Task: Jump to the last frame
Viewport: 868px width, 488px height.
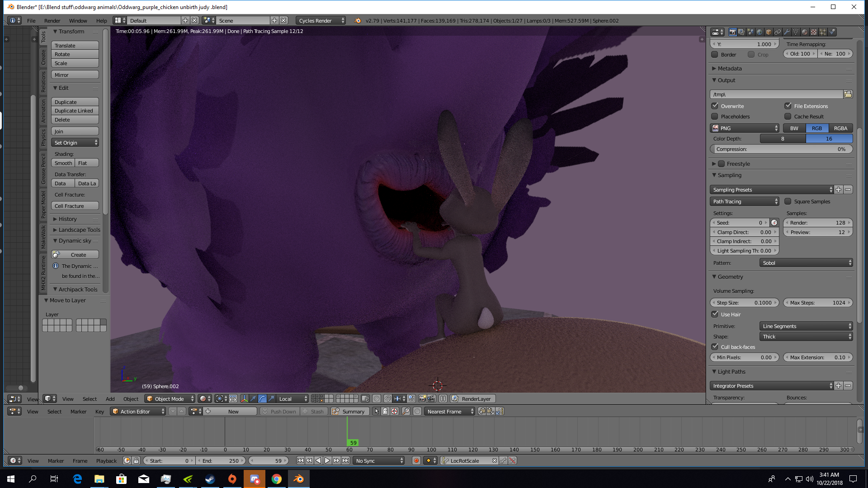Action: (x=345, y=461)
